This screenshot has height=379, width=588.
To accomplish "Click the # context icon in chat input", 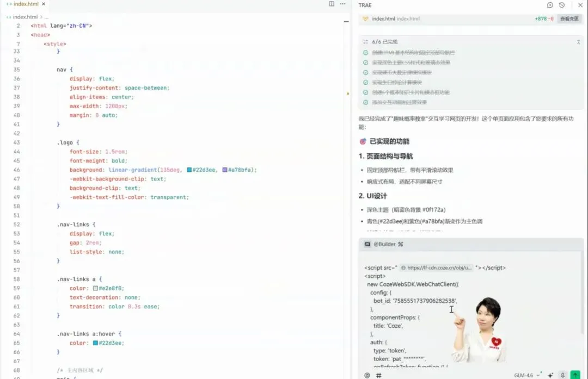I will [379, 375].
